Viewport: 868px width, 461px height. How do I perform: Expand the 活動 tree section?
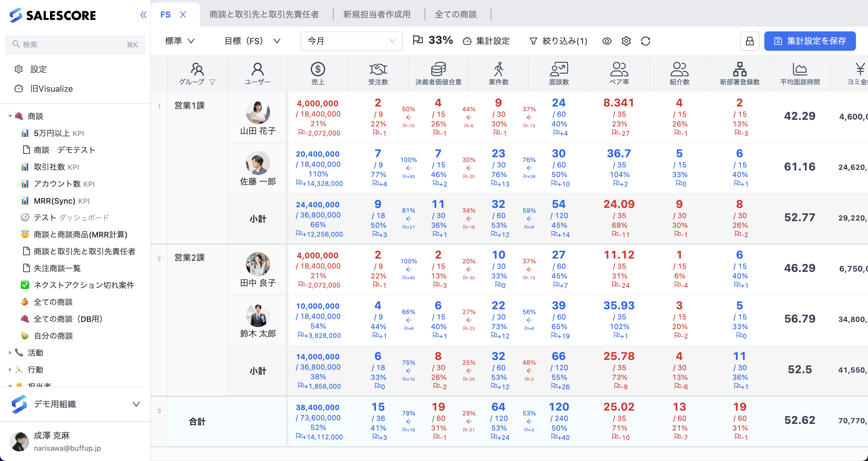click(x=10, y=353)
